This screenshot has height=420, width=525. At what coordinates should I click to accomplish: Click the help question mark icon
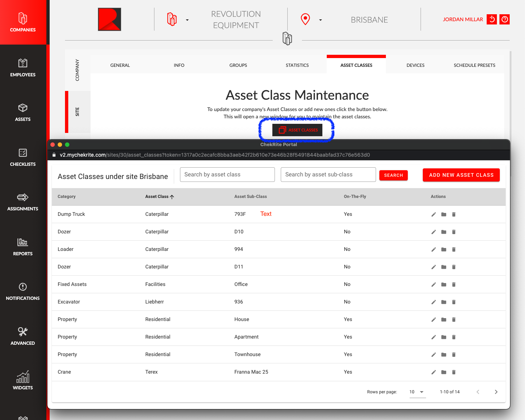tap(505, 19)
